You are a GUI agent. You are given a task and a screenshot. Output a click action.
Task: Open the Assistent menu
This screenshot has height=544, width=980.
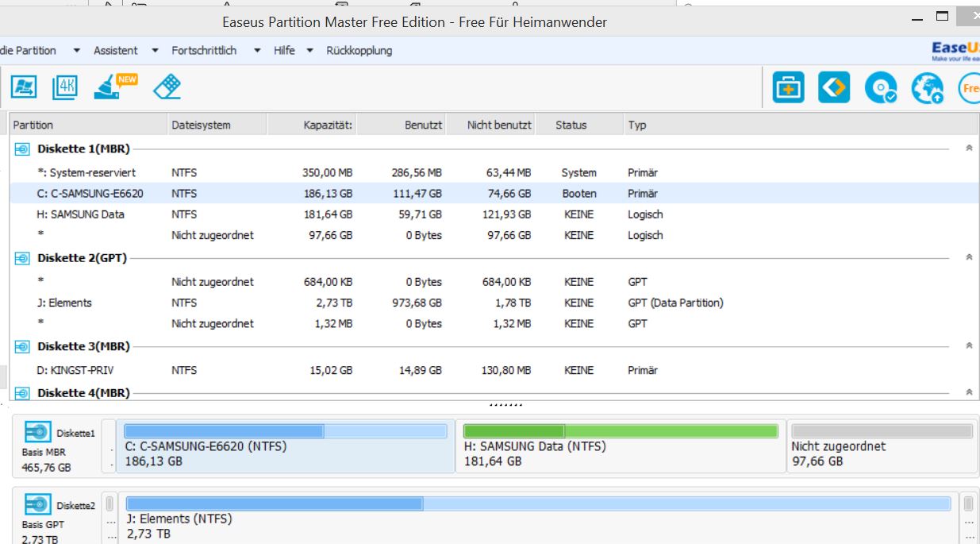tap(125, 50)
